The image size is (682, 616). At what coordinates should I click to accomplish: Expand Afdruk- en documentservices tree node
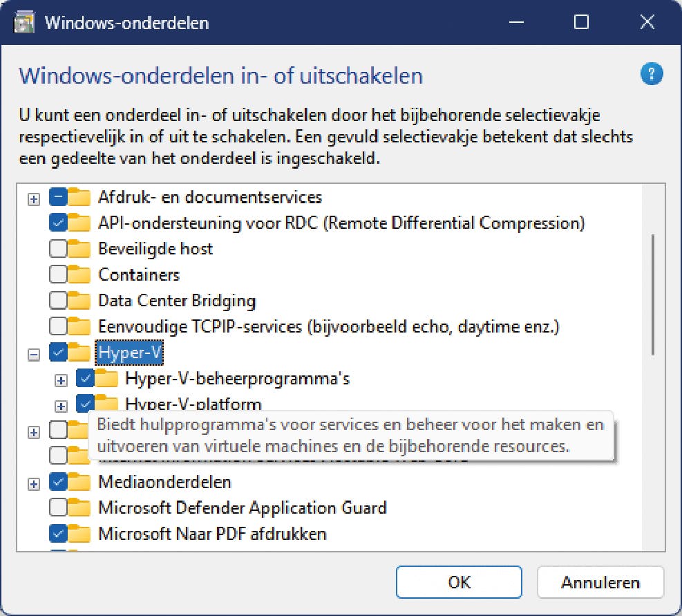[x=33, y=199]
